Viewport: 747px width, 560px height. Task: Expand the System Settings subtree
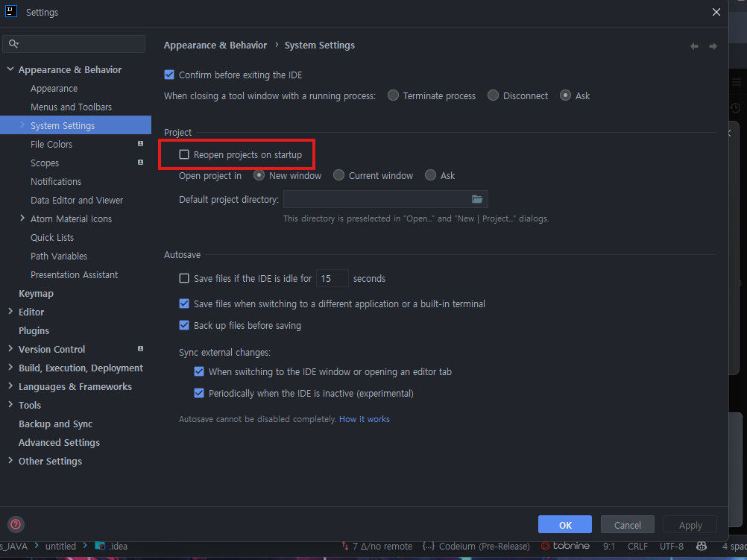click(x=22, y=125)
